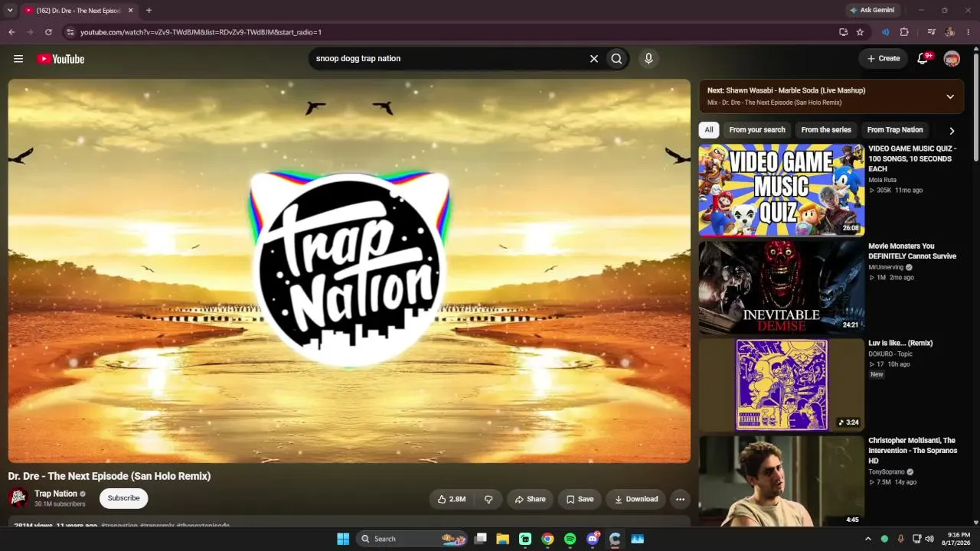This screenshot has width=980, height=551.
Task: Open the Extensions puzzle icon
Action: point(904,32)
